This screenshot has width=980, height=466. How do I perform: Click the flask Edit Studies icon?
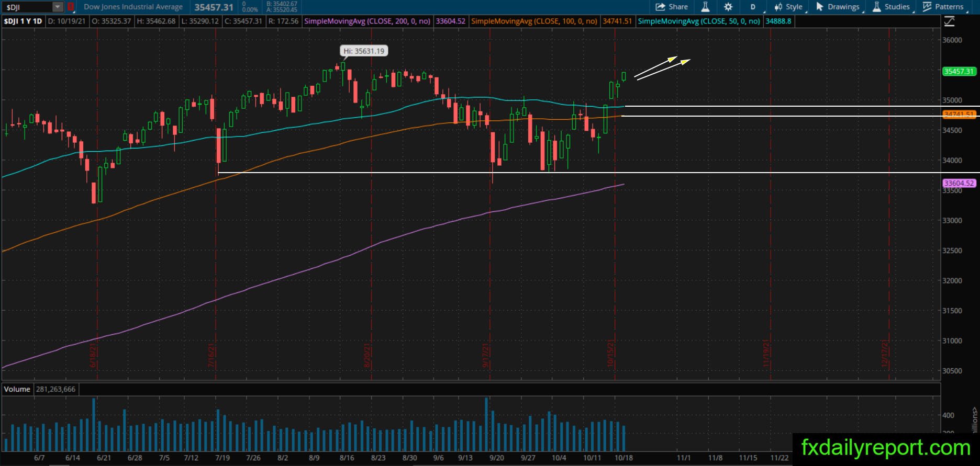(705, 7)
